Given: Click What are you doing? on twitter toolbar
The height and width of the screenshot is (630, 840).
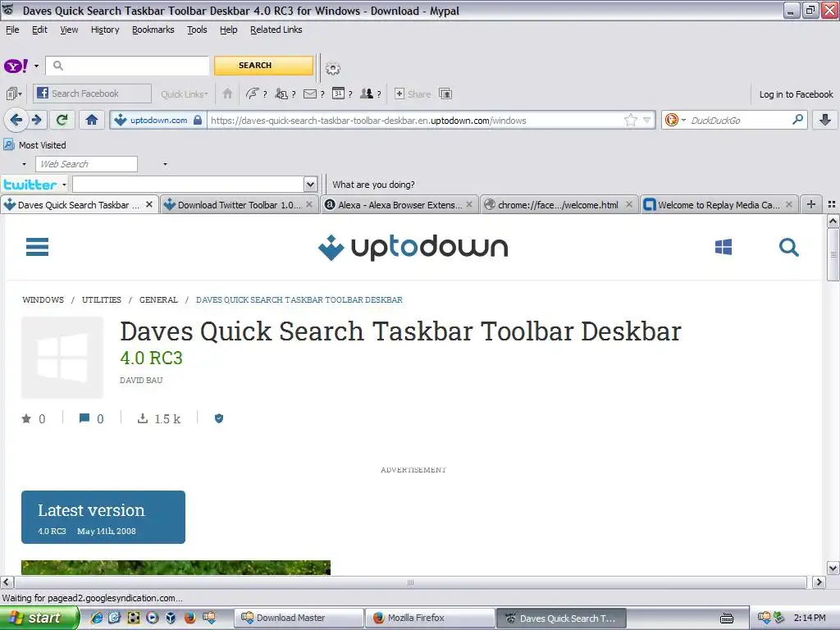Looking at the screenshot, I should pos(373,185).
